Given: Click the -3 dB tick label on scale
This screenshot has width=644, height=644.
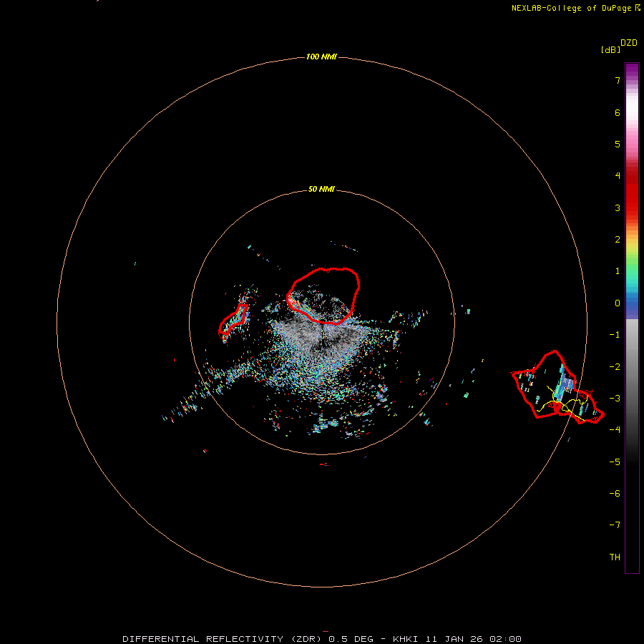Looking at the screenshot, I should tap(615, 399).
